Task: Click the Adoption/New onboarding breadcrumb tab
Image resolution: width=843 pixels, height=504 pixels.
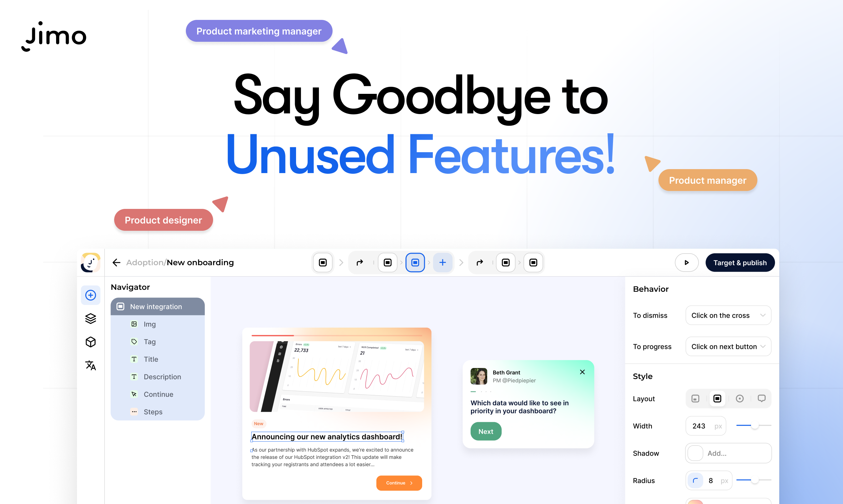Action: [180, 262]
